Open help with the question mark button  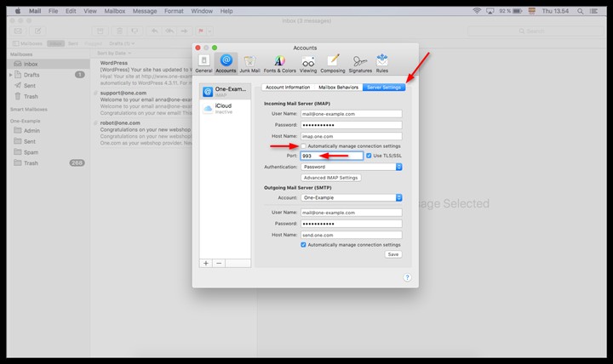click(407, 277)
